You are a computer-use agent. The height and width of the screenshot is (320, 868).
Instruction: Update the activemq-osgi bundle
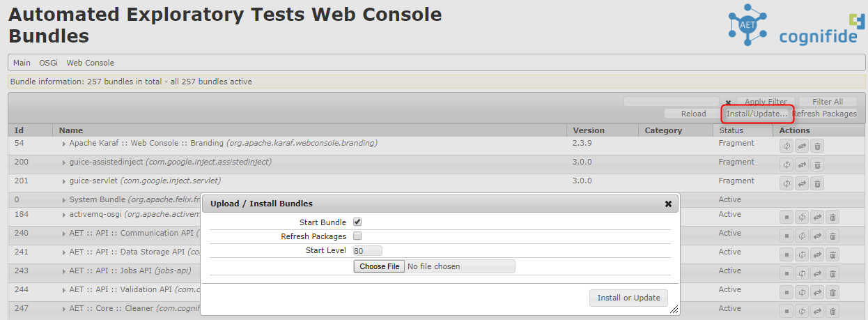click(x=817, y=218)
